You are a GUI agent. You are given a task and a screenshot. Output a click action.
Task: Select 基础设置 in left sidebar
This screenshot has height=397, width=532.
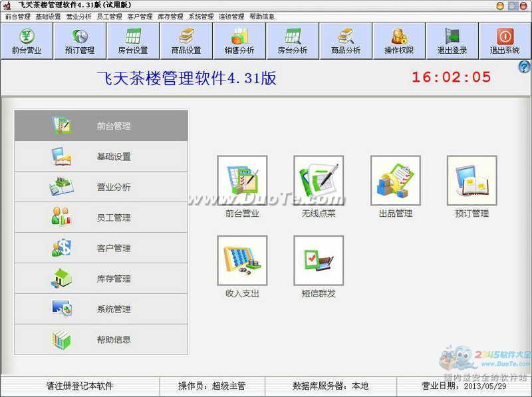pyautogui.click(x=101, y=156)
